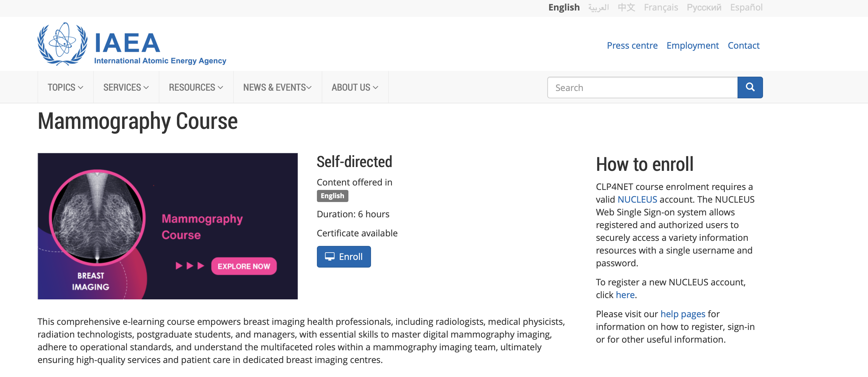Click EXPLORE NOW on the course banner
This screenshot has height=377, width=868.
pyautogui.click(x=244, y=266)
